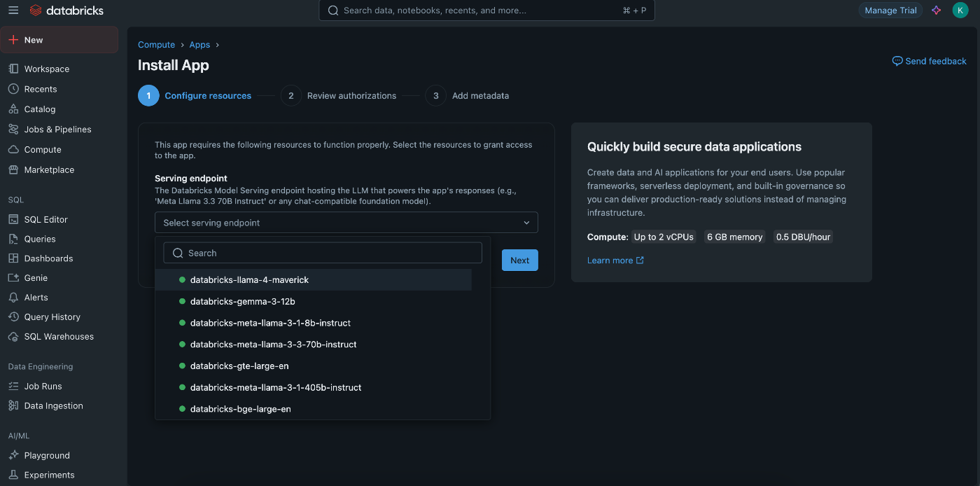Click the Manage Trial button
The height and width of the screenshot is (486, 980).
coord(890,11)
